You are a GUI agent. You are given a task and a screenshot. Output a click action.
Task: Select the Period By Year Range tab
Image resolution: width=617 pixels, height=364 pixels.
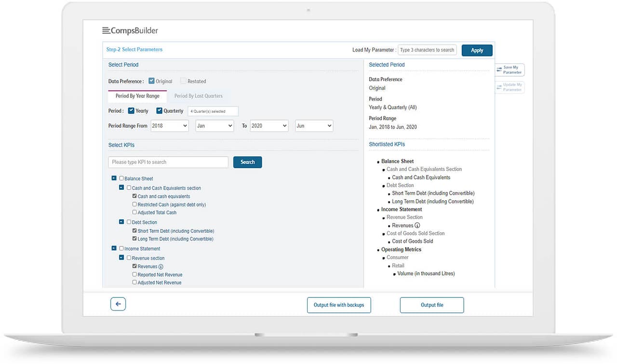pos(137,95)
